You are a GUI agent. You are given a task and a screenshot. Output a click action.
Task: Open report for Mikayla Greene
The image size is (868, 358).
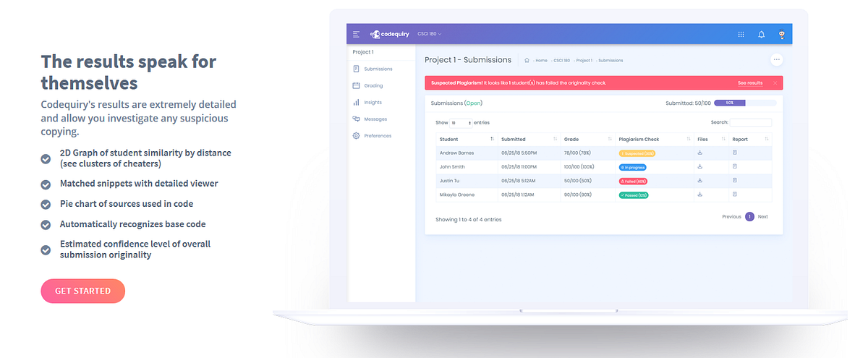[735, 194]
